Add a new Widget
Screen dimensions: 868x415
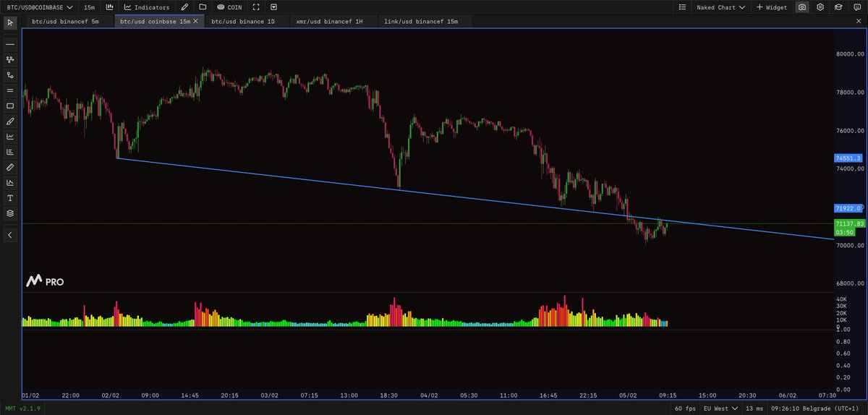[771, 7]
